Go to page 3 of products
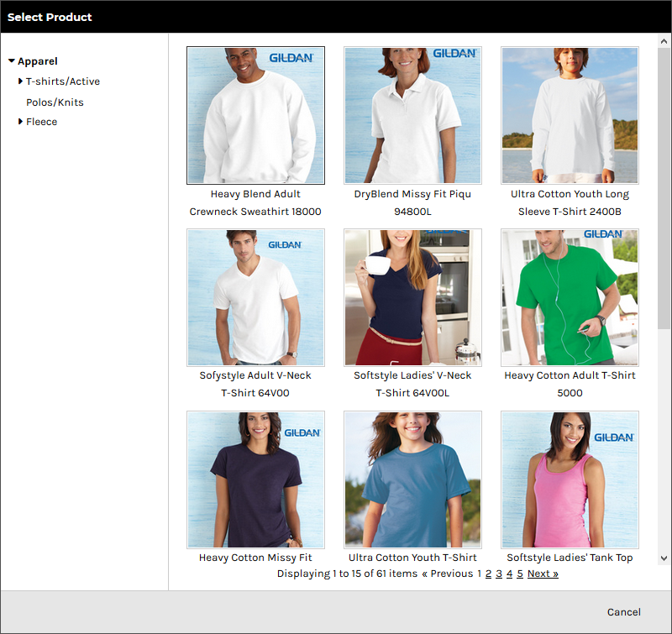Screen dimensions: 672x634 coord(499,574)
